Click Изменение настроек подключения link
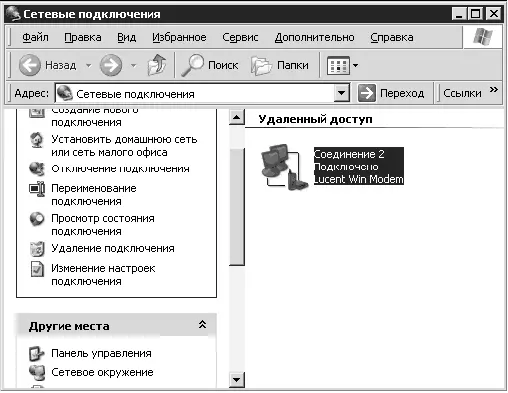 pos(103,275)
